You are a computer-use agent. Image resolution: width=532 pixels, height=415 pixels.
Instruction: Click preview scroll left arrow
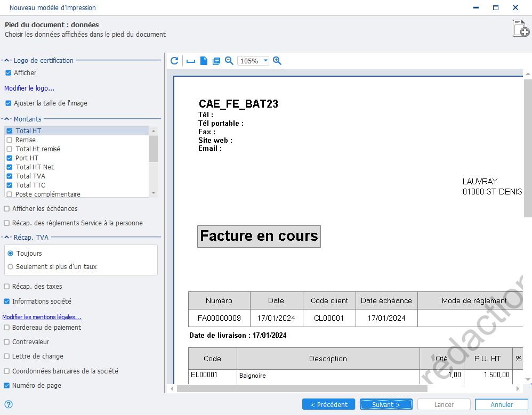tap(172, 388)
